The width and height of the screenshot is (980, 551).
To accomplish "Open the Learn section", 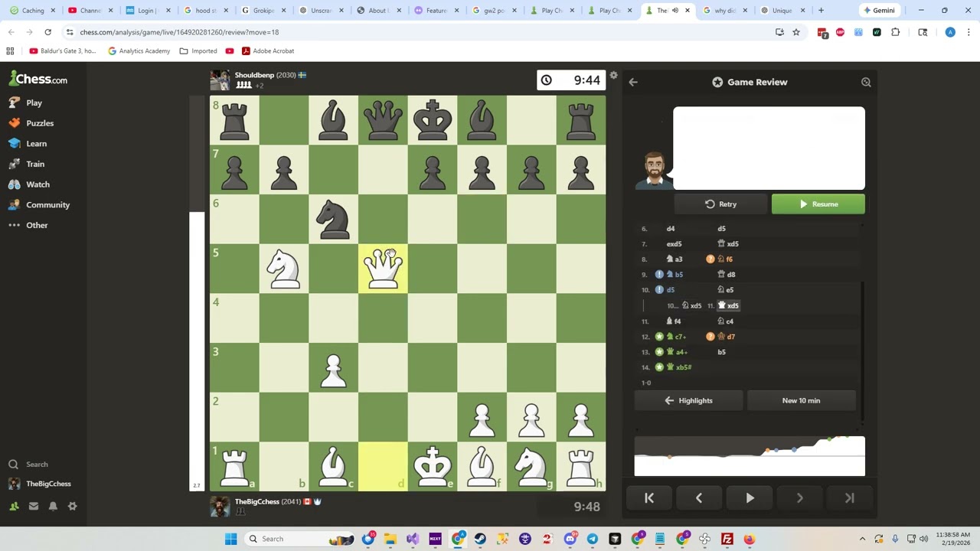I will (28, 144).
